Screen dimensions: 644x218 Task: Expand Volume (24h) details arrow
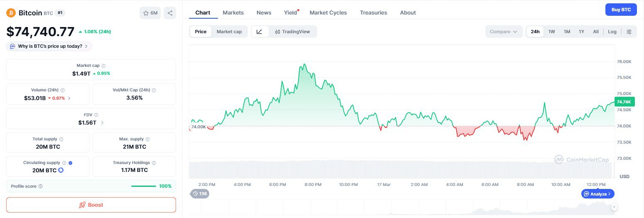(x=69, y=98)
